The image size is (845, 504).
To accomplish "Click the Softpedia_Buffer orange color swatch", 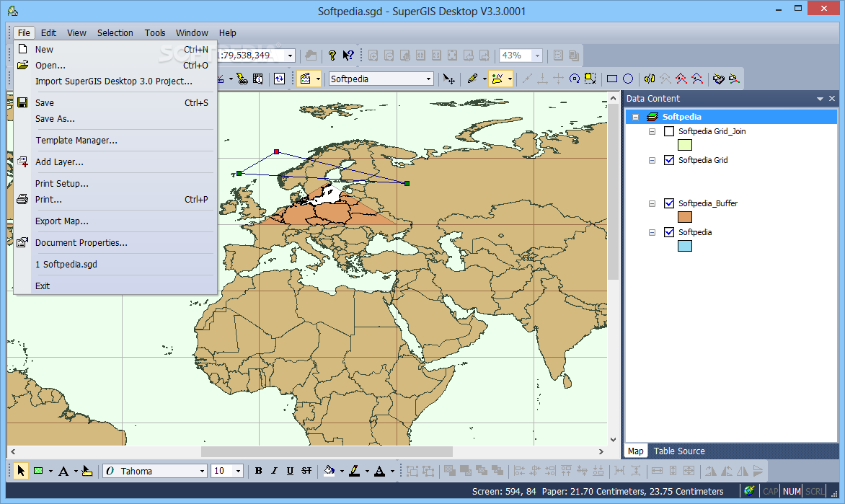I will tap(684, 217).
